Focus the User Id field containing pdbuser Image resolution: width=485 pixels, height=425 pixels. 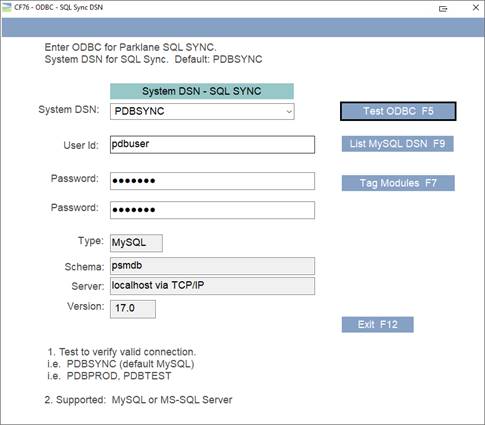[212, 144]
